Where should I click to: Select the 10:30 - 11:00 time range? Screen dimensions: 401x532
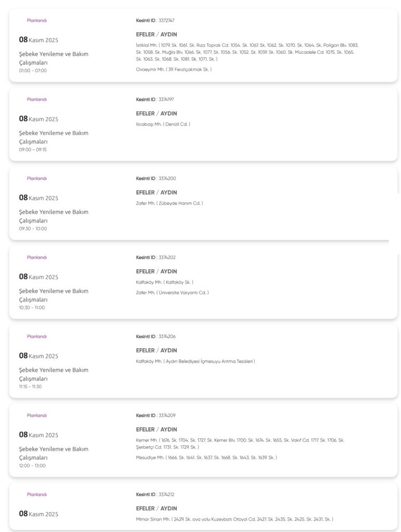(x=32, y=308)
